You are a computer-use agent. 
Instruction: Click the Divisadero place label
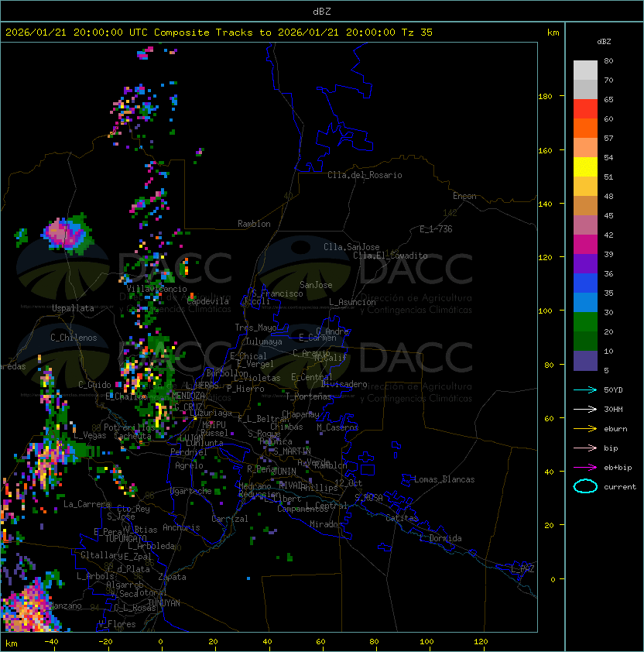pos(344,384)
